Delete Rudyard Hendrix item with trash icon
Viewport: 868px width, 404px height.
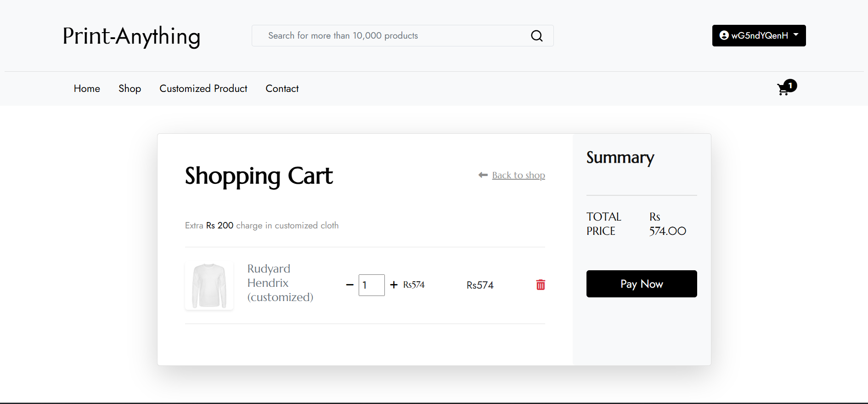(541, 285)
